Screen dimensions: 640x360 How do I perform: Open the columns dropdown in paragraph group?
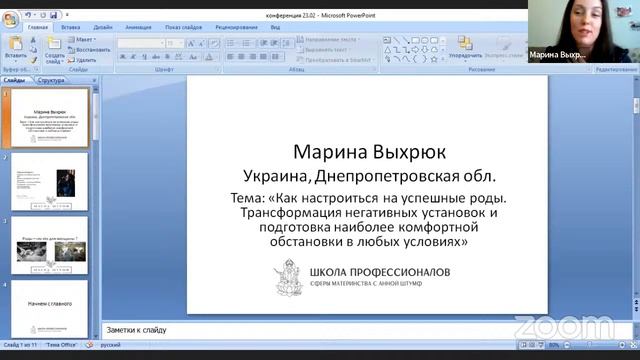tap(277, 57)
